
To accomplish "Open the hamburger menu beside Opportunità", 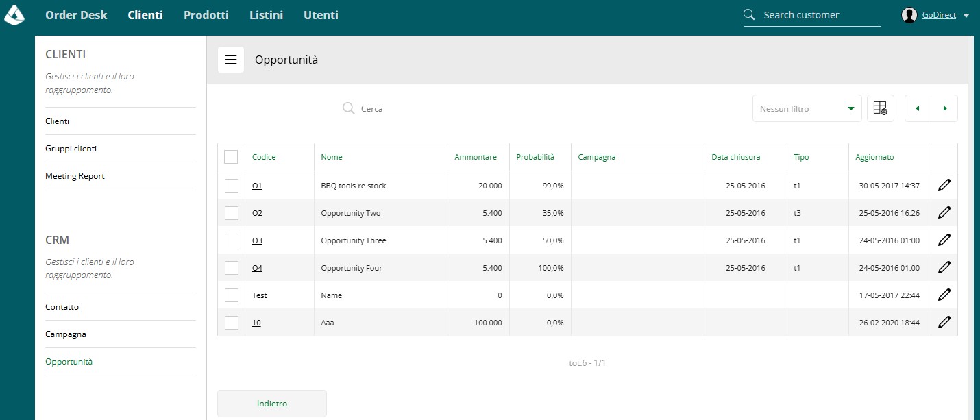I will pyautogui.click(x=231, y=60).
